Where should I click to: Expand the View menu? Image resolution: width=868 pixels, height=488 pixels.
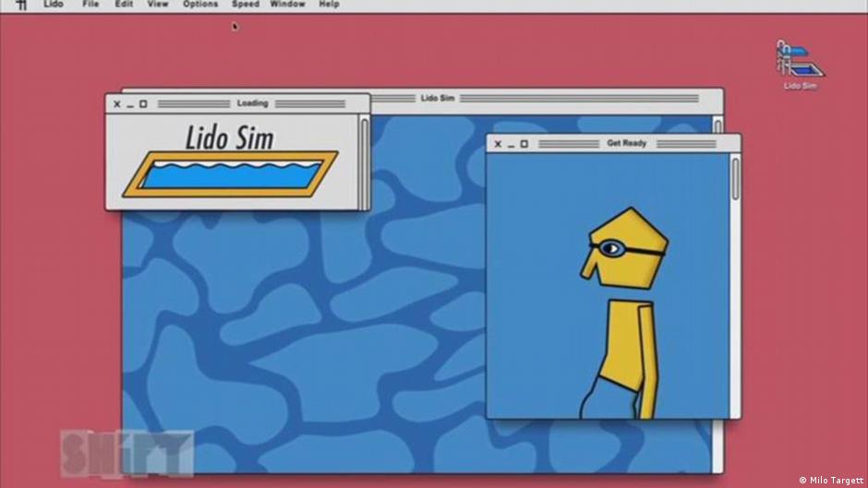(x=158, y=5)
